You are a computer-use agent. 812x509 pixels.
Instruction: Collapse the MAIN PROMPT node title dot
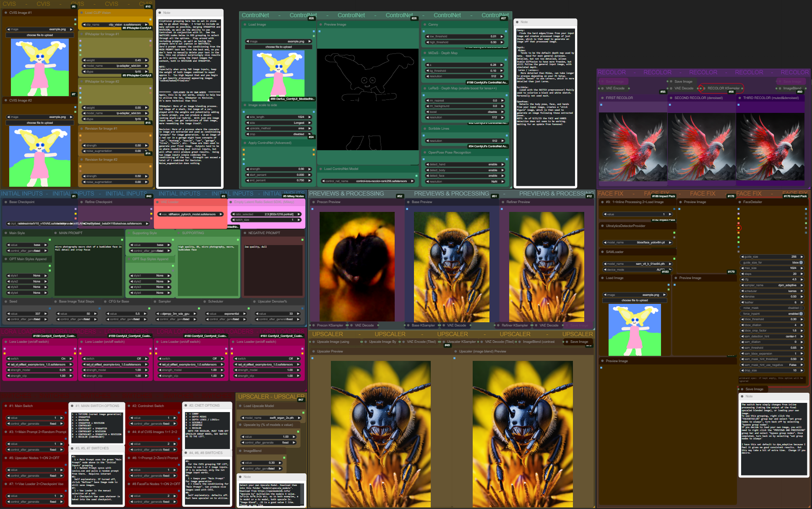click(55, 233)
